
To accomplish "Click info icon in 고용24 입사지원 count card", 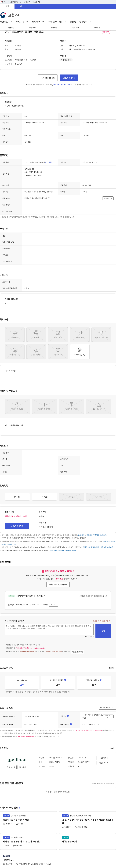I will coord(101,680).
